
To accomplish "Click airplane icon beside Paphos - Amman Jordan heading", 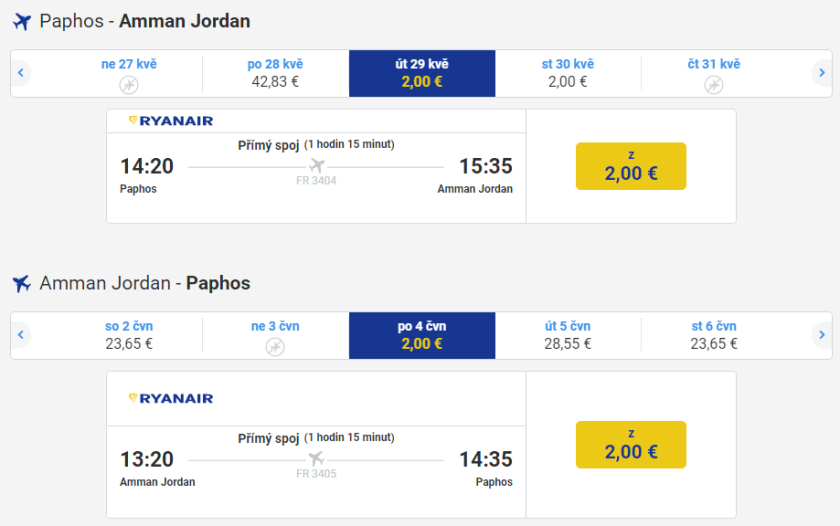I will point(22,22).
